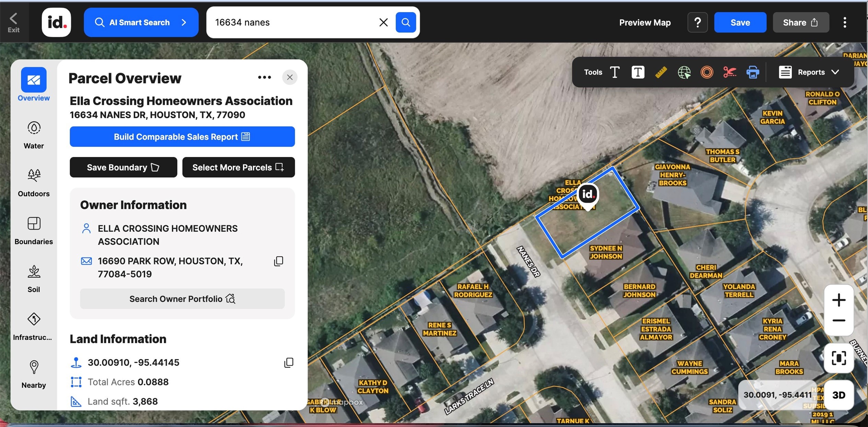Click Search Owner Portfolio
Screen dimensions: 868x427
click(182, 299)
